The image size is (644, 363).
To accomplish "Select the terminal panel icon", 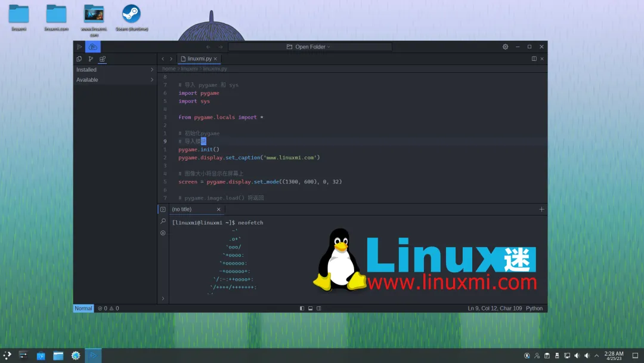I will click(163, 209).
